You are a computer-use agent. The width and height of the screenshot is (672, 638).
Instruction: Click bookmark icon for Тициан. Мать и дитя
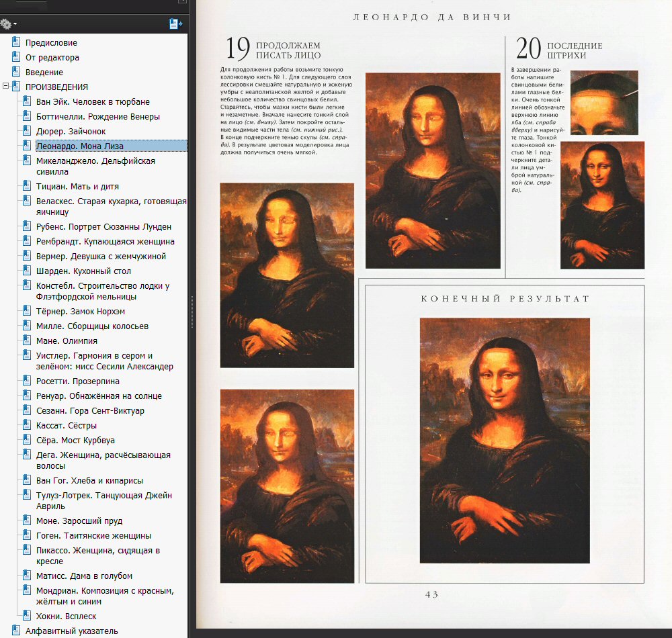[x=27, y=186]
